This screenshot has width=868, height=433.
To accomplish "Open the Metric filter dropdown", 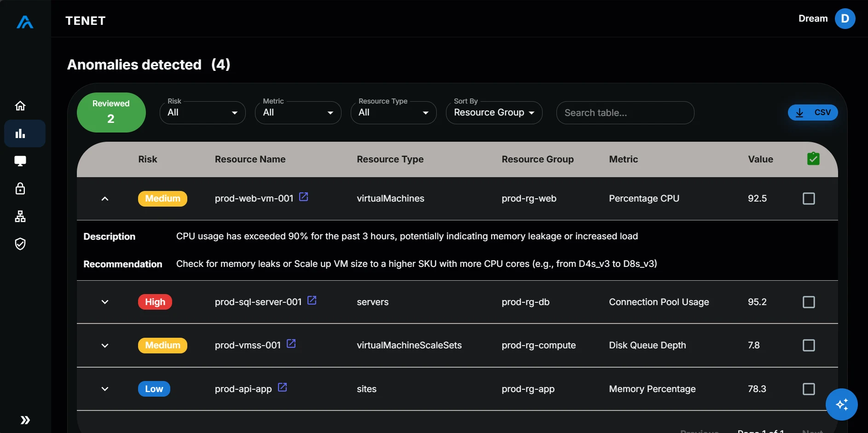I will click(298, 112).
